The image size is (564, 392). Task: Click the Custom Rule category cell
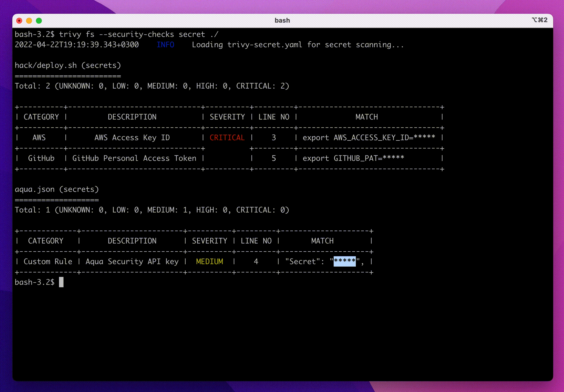point(48,262)
